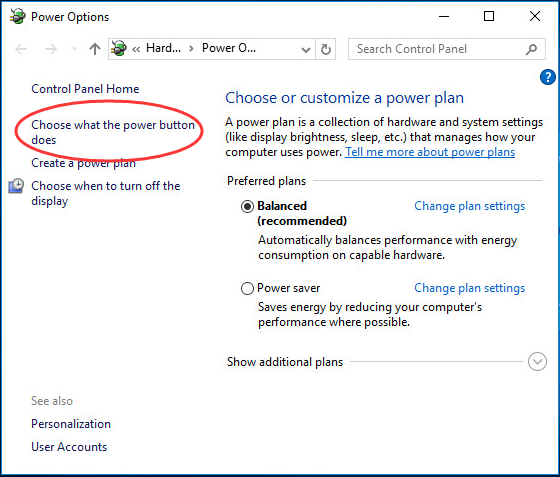
Task: Open Change plan settings for Balanced
Action: (x=469, y=206)
